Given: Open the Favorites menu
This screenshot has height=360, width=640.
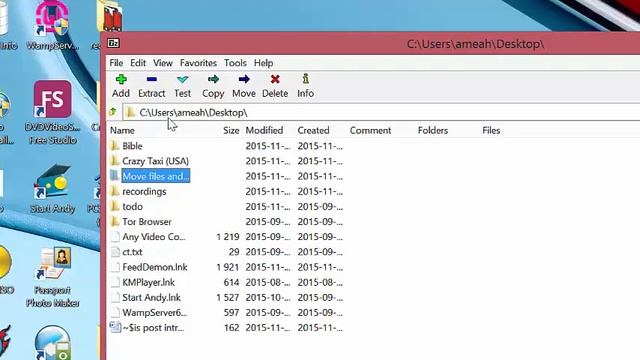Looking at the screenshot, I should (x=198, y=63).
